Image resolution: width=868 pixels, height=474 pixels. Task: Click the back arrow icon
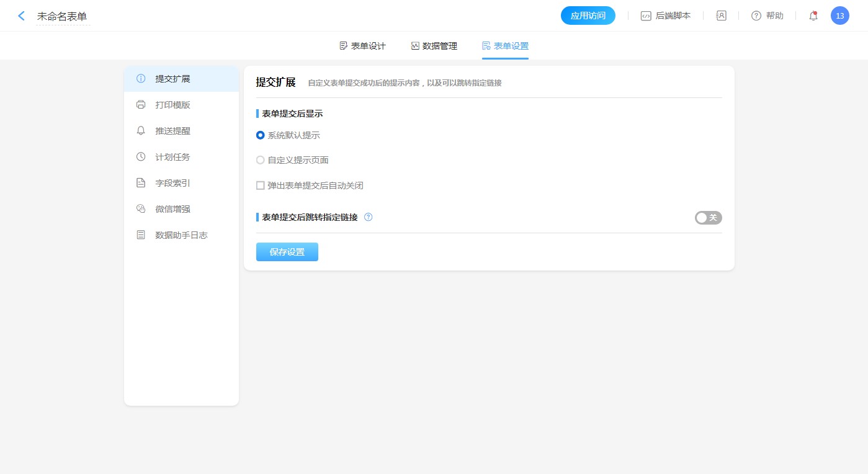pyautogui.click(x=21, y=16)
